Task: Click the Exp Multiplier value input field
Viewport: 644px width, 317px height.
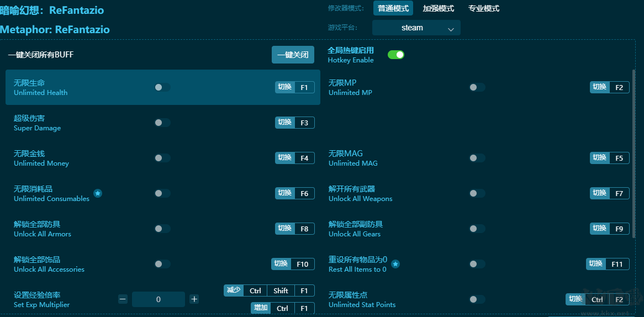Action: (x=159, y=299)
